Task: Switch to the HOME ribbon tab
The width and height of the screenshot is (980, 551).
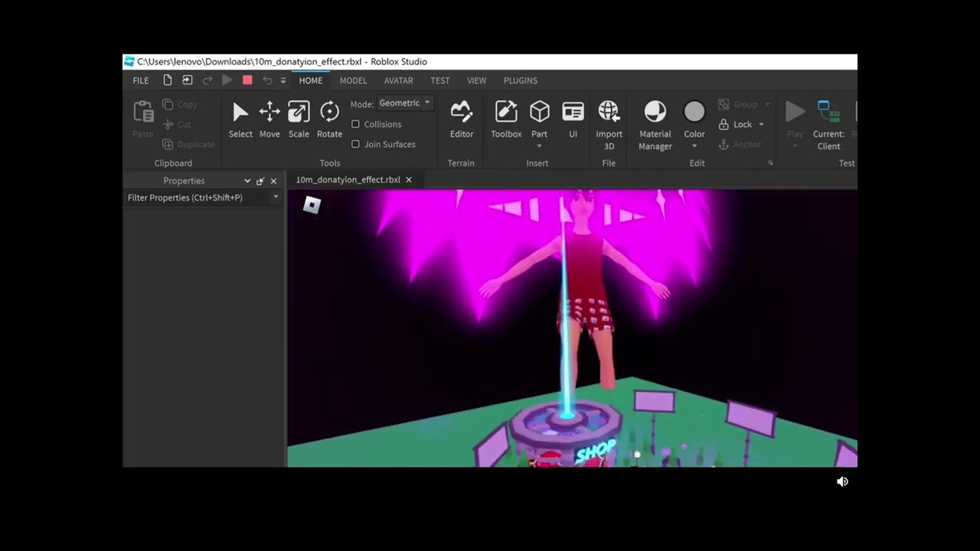Action: [311, 80]
